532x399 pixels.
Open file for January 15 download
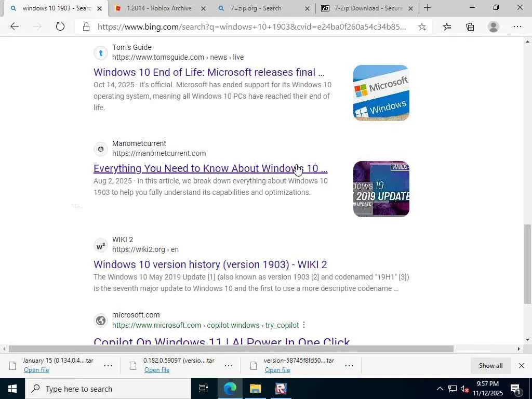(36, 370)
